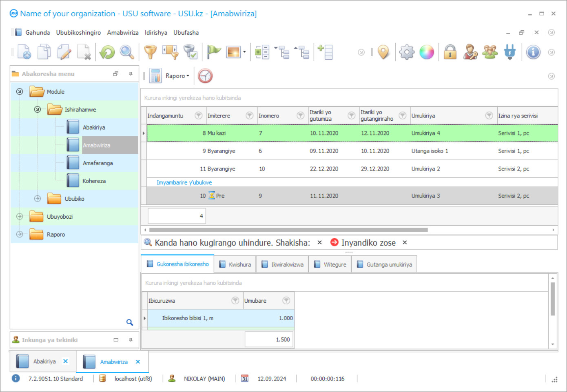Open settings gear icon
Viewport: 567px width, 392px height.
[x=407, y=52]
